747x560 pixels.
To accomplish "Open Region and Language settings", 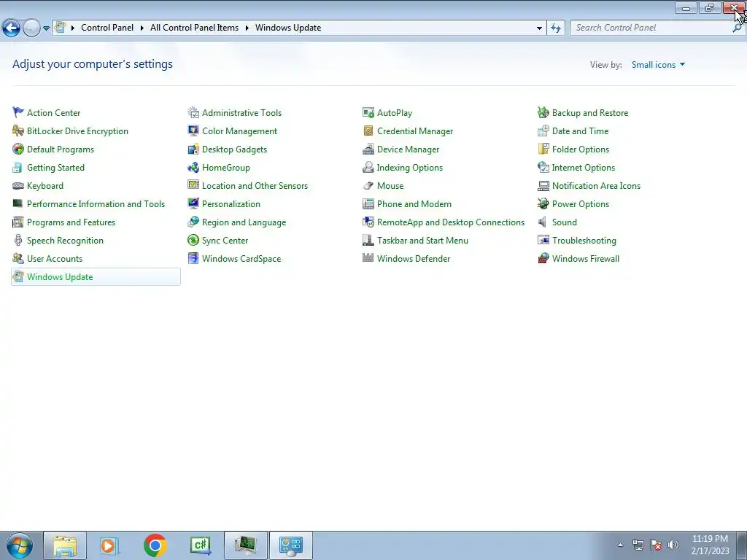I will coord(244,222).
